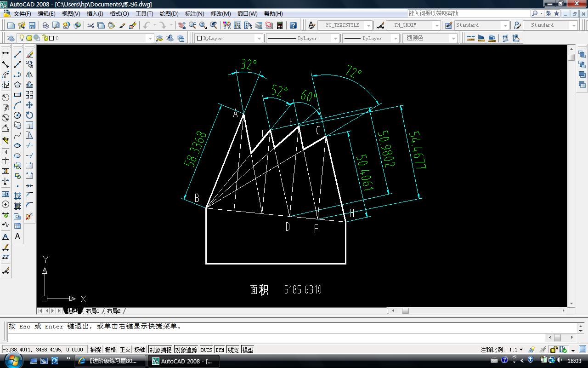The width and height of the screenshot is (588, 368).
Task: Select the Array modify tool
Action: pyautogui.click(x=29, y=95)
